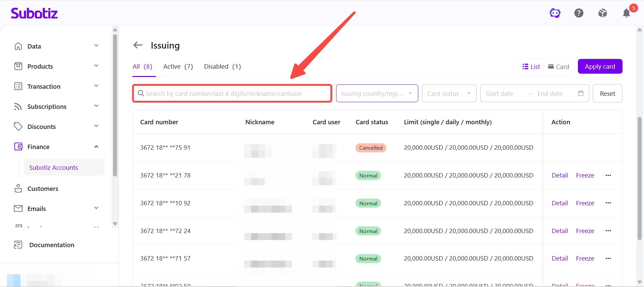
Task: Select the All (8) tab
Action: (x=143, y=66)
